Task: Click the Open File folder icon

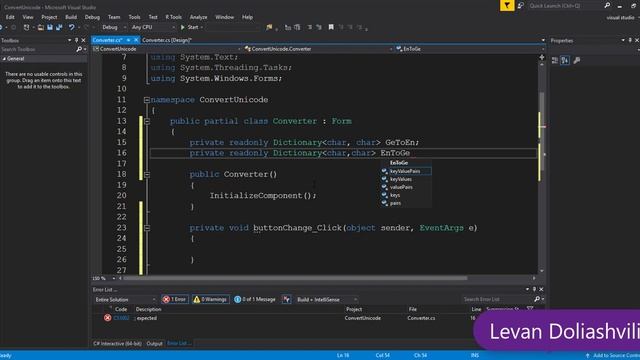Action: [x=40, y=27]
